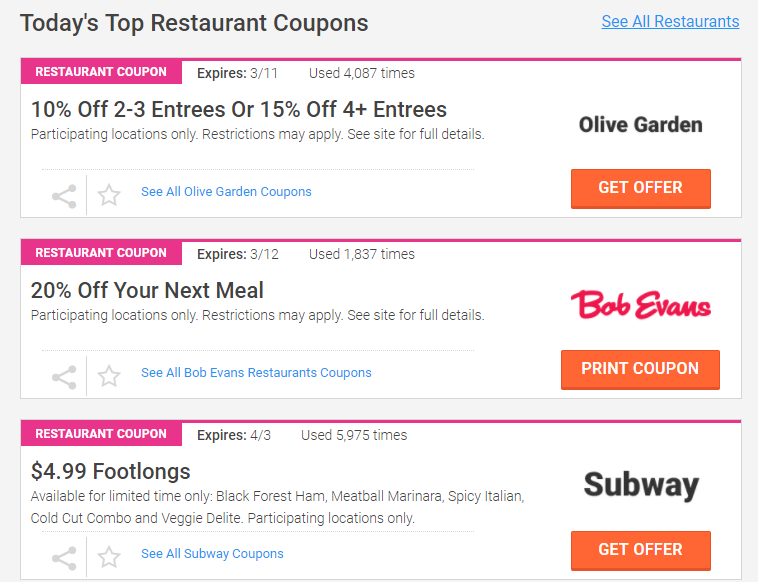Favorite the Bob Evans coupon with star
The image size is (758, 582).
[x=109, y=376]
